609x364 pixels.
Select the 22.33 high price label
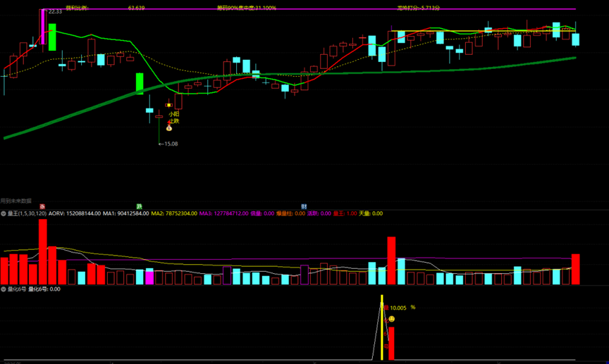point(54,11)
